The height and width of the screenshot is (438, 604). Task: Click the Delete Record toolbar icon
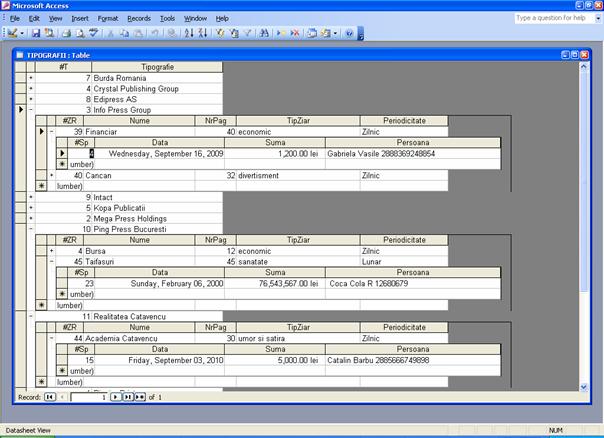click(295, 33)
